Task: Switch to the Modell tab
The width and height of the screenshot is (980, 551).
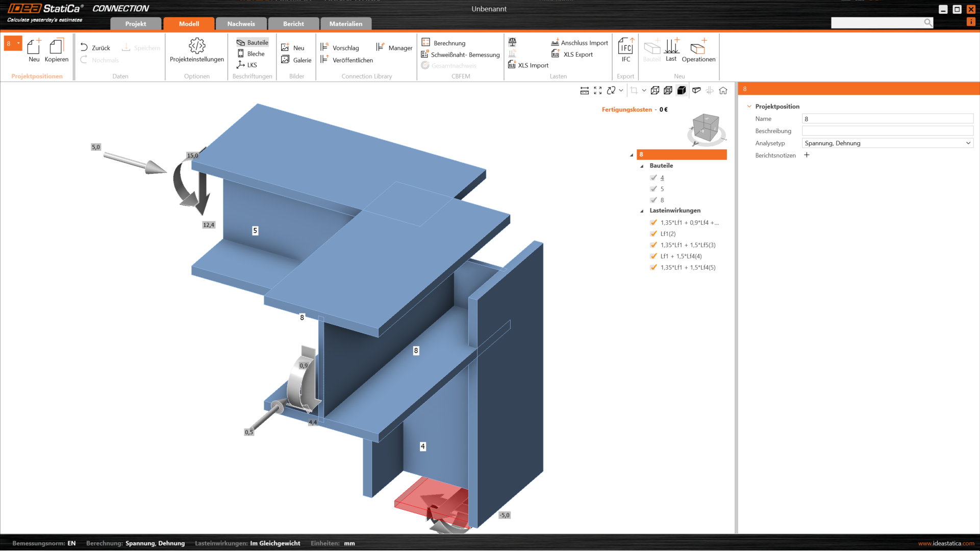Action: point(189,23)
